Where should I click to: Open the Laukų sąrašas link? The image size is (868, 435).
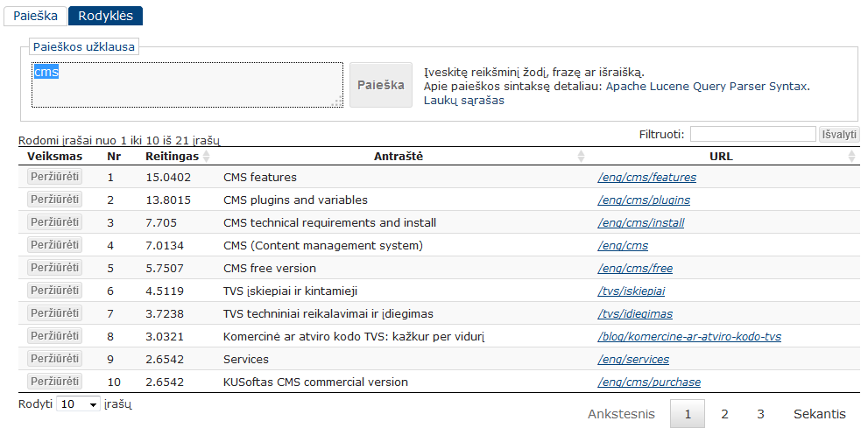(464, 100)
